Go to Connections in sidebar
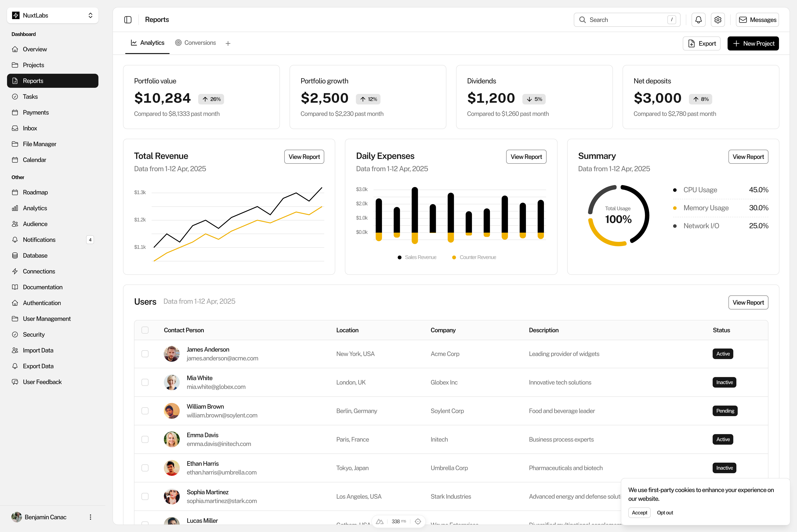Viewport: 797px width, 532px height. (39, 271)
